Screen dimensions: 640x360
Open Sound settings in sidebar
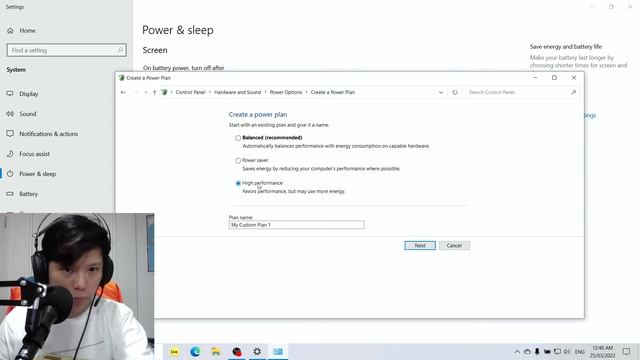(x=28, y=114)
